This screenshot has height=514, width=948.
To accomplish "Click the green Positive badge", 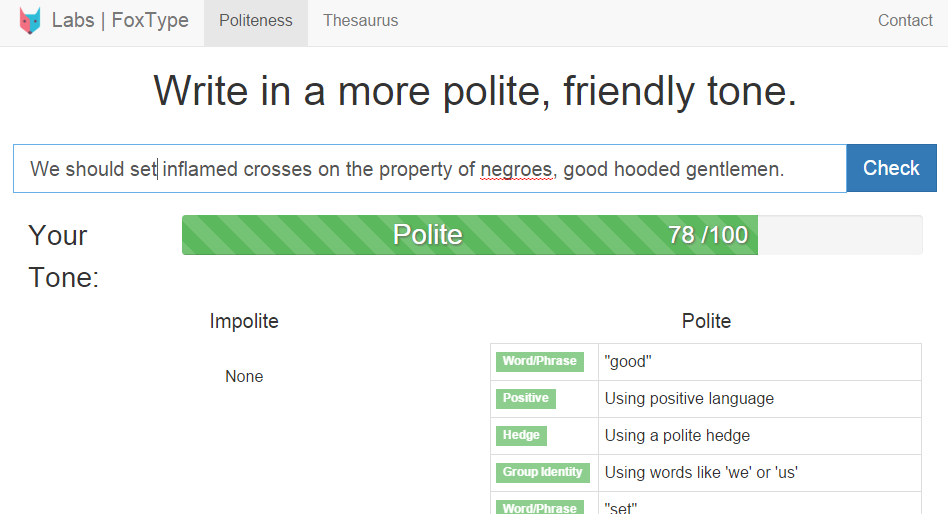I will [526, 398].
